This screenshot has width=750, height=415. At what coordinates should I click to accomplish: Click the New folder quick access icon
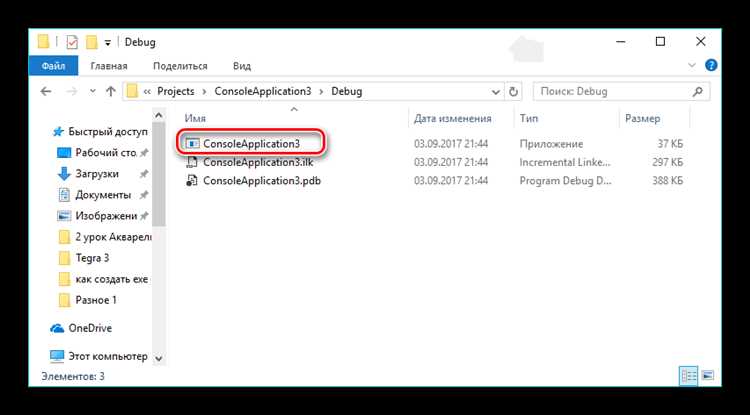pos(92,43)
